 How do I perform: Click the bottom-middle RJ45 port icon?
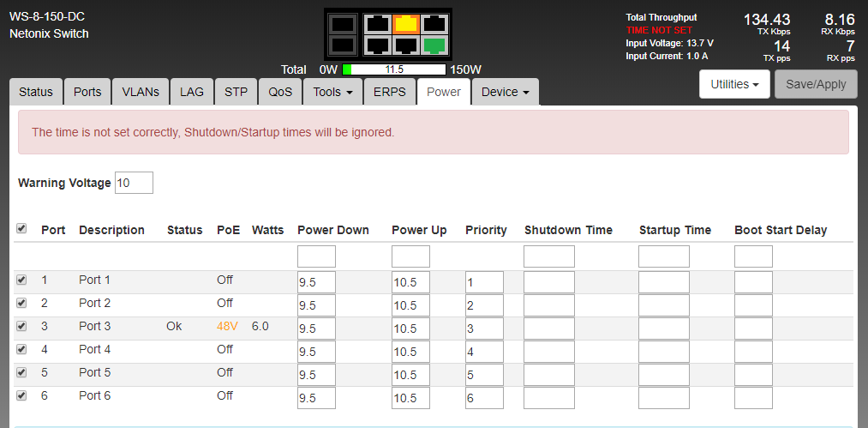click(407, 45)
